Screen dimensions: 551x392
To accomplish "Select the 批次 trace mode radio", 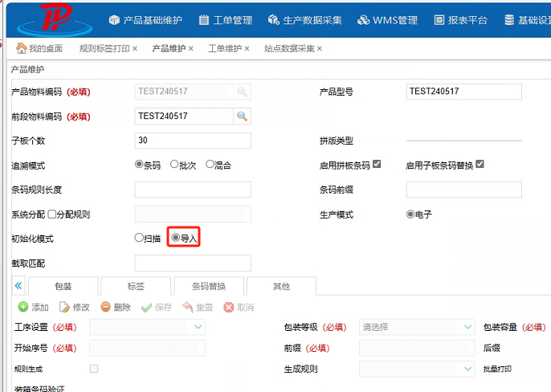I will (x=174, y=165).
